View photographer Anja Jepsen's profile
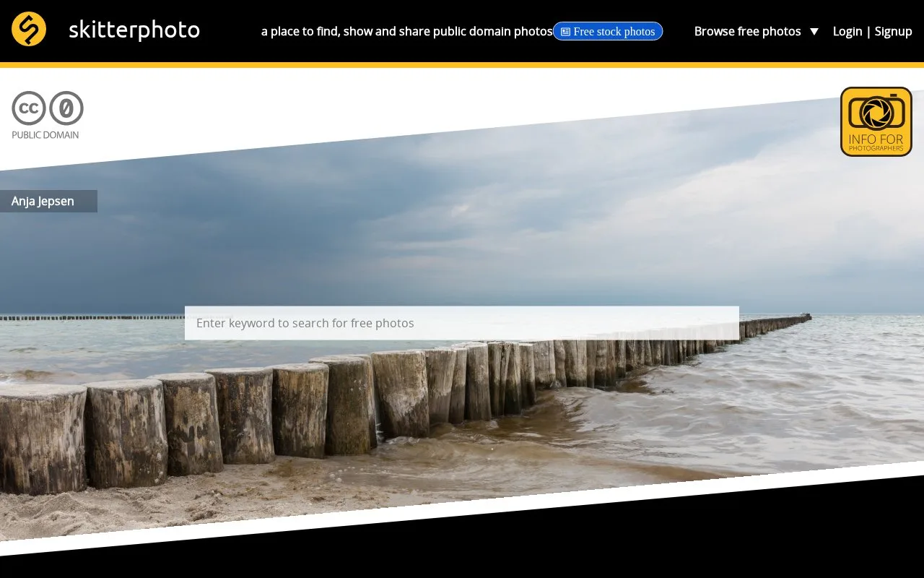Screen dimensions: 924x578 (43, 201)
